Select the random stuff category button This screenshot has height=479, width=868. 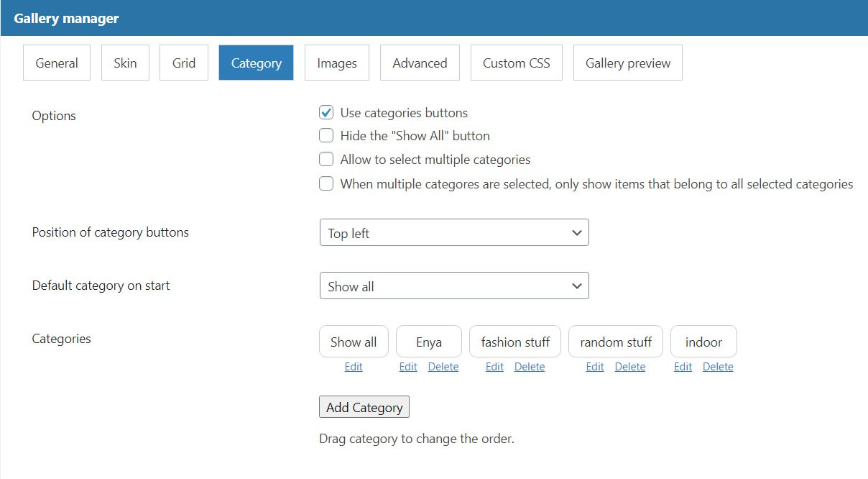click(x=616, y=342)
